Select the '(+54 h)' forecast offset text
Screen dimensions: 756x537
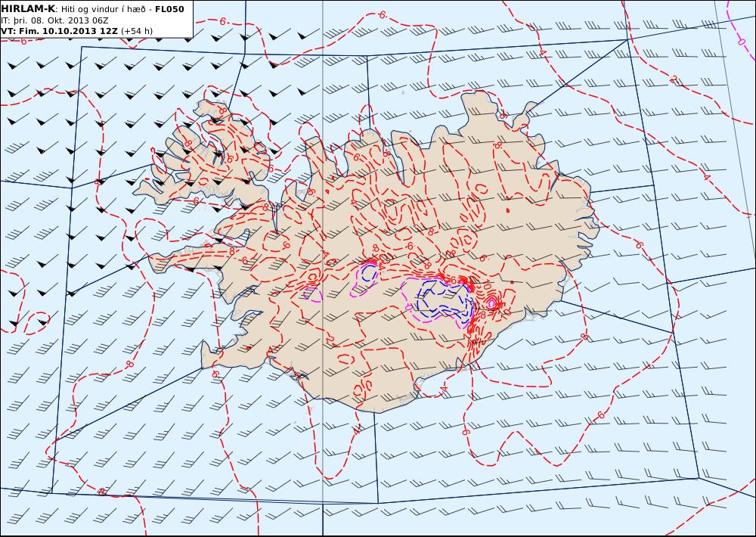pos(137,31)
